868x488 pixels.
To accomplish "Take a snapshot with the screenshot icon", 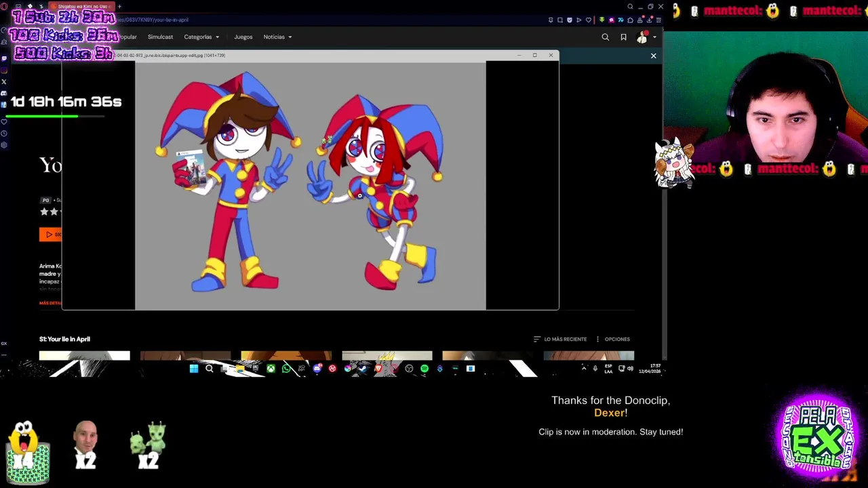I will click(x=560, y=20).
